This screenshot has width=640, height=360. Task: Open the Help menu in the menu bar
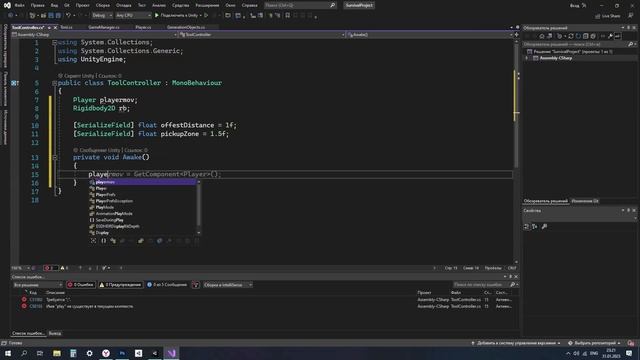pos(249,5)
